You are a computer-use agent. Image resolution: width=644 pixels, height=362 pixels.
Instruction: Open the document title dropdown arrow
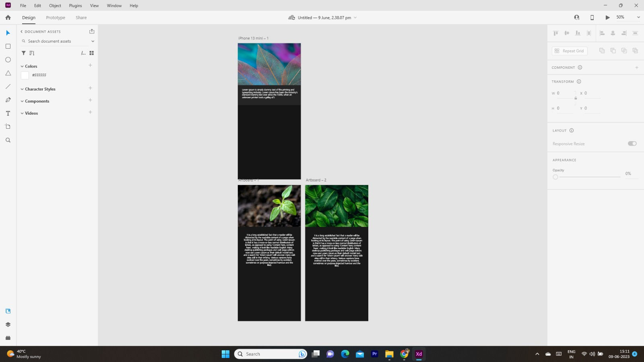tap(355, 18)
